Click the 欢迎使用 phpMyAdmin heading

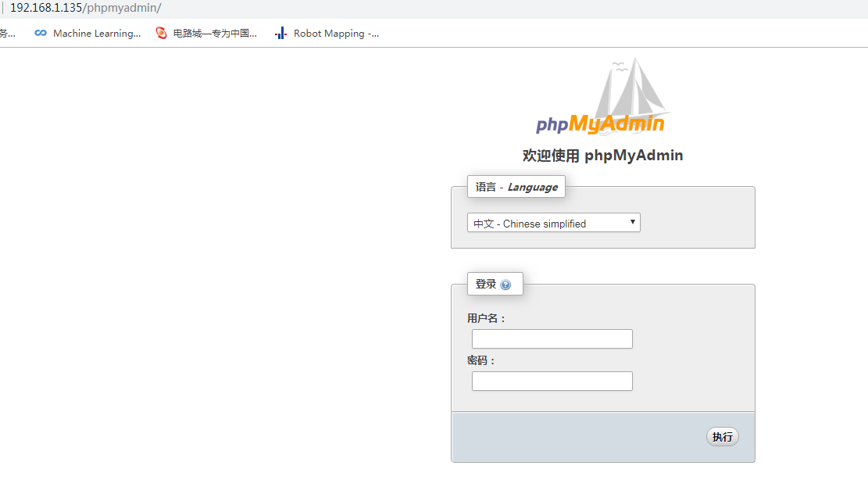(x=602, y=155)
